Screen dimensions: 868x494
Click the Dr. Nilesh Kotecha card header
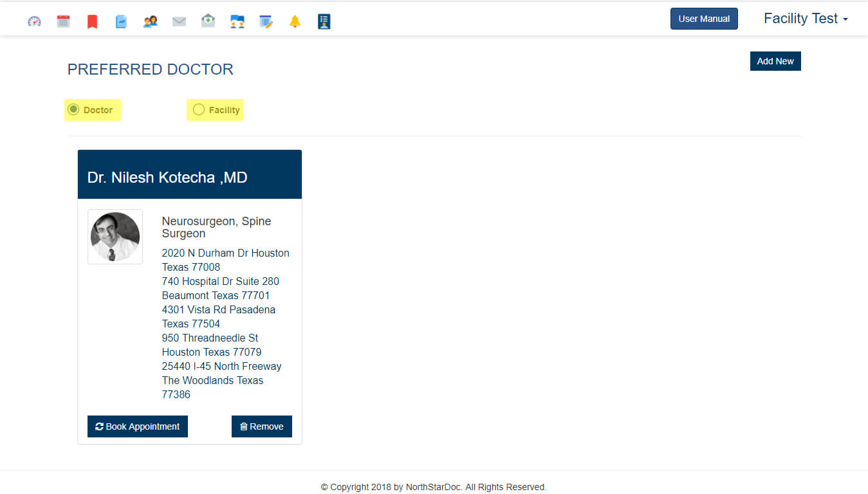[x=189, y=175]
